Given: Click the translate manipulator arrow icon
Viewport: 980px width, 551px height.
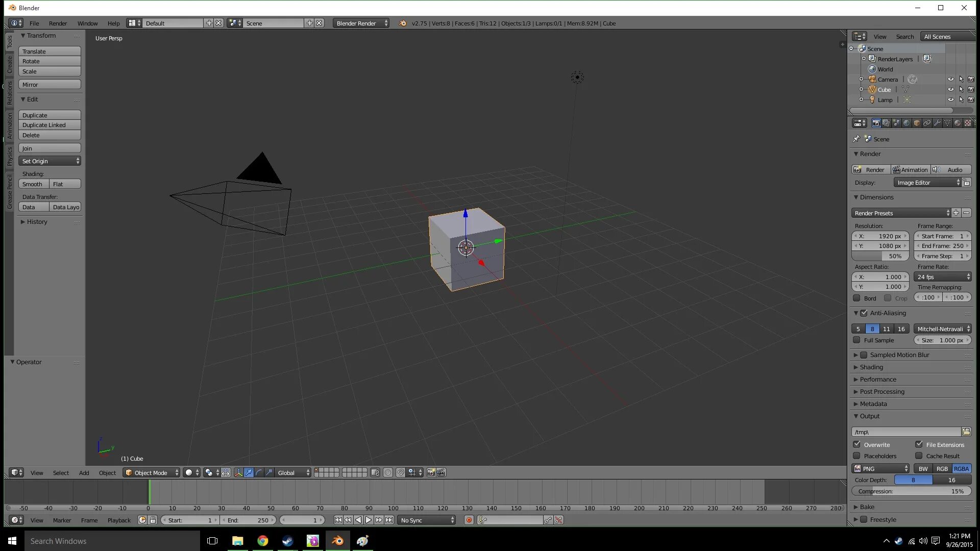Looking at the screenshot, I should click(x=249, y=472).
